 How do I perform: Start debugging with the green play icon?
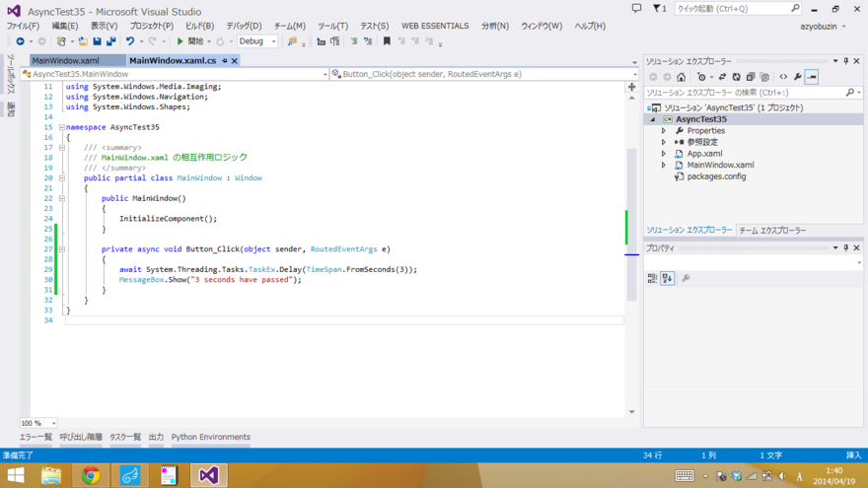tap(180, 41)
